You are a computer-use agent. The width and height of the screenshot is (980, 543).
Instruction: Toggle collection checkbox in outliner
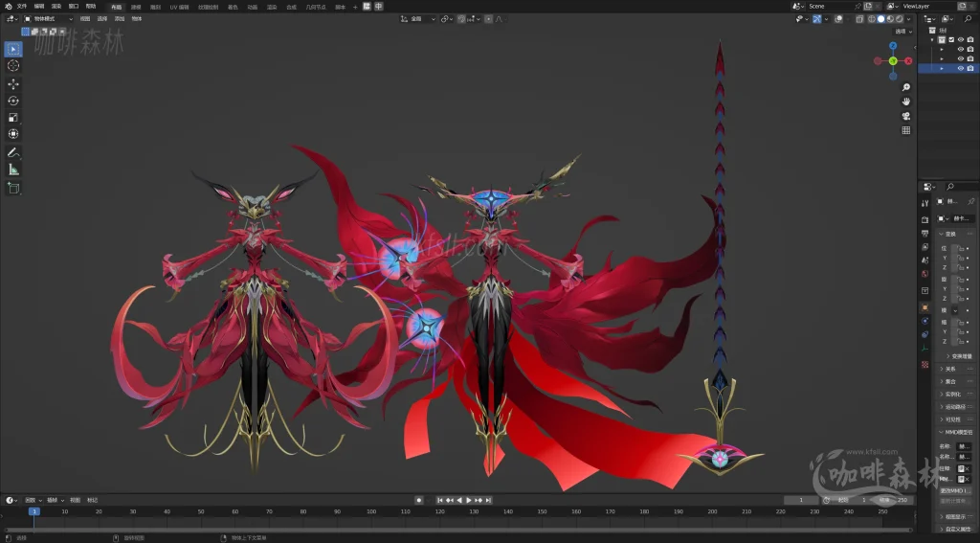click(x=951, y=39)
